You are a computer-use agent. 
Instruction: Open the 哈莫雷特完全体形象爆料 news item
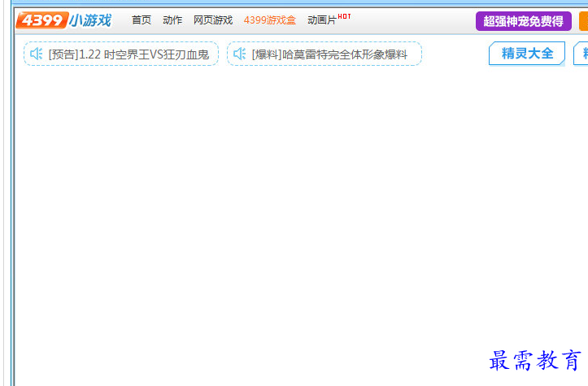point(329,54)
